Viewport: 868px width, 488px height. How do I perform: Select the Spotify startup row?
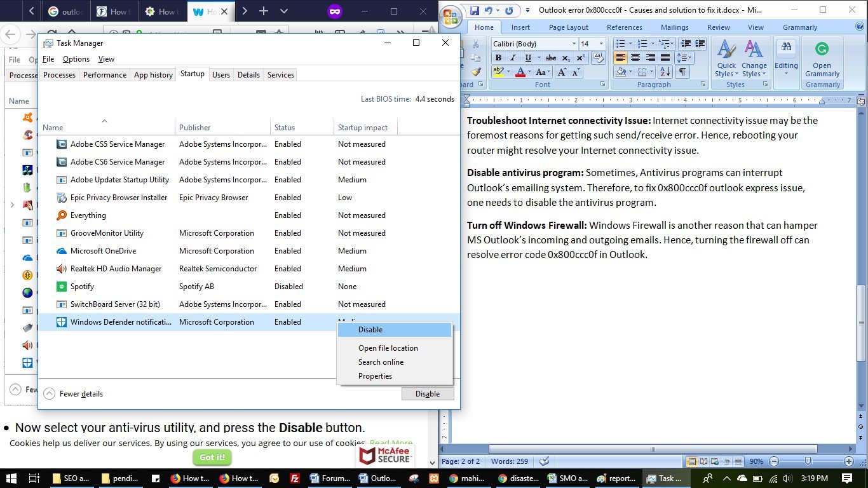pos(248,287)
